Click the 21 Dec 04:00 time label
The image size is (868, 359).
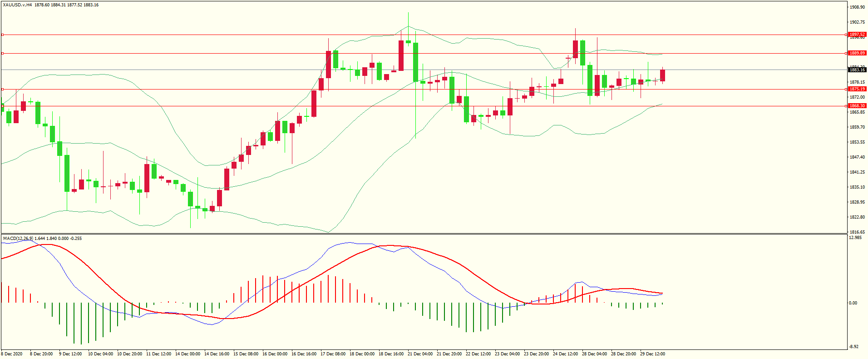[x=420, y=354]
